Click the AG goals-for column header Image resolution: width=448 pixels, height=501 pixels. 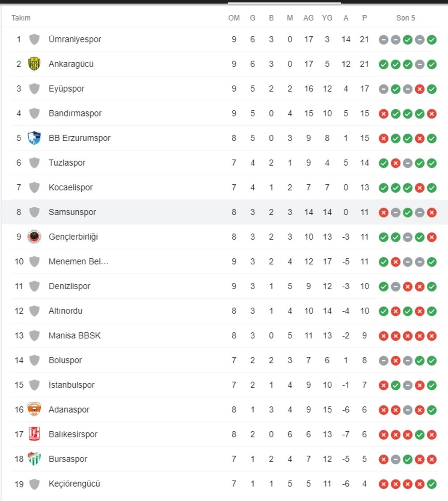(308, 18)
